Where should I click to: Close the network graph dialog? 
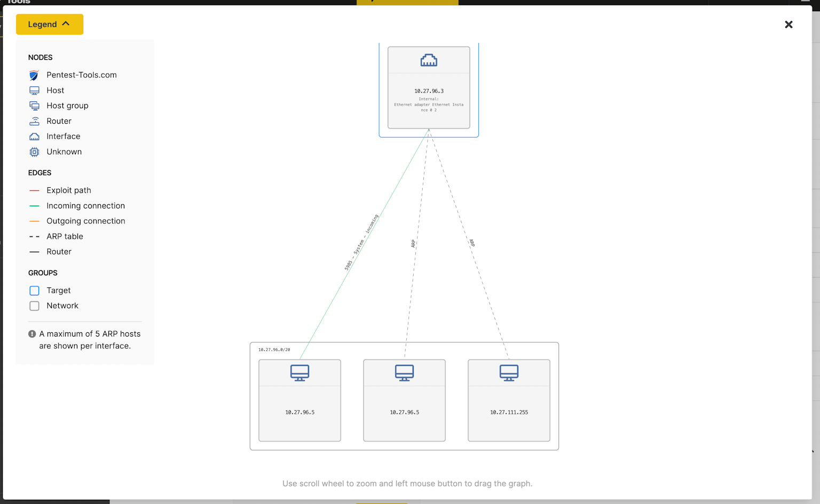click(x=789, y=25)
